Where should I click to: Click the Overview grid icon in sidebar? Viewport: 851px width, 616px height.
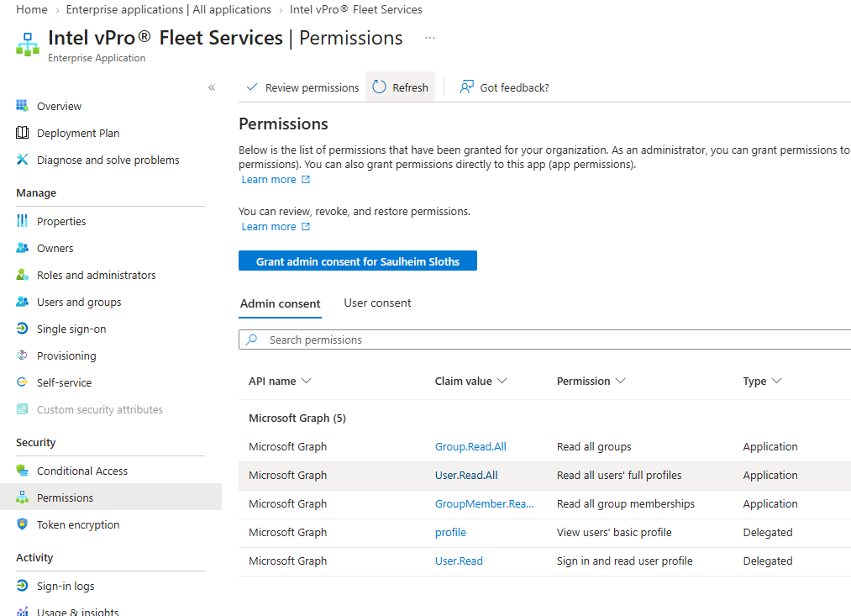tap(22, 106)
